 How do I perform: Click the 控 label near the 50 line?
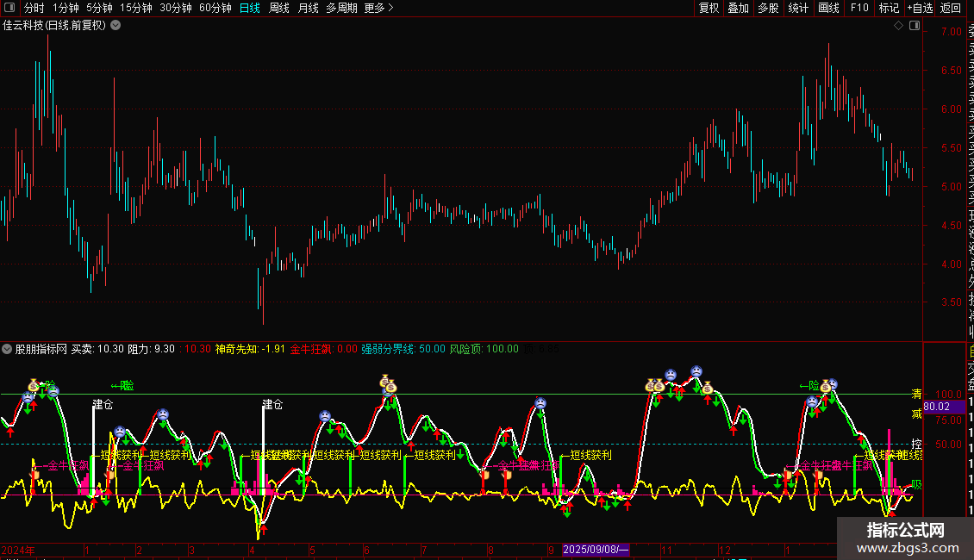tap(916, 444)
